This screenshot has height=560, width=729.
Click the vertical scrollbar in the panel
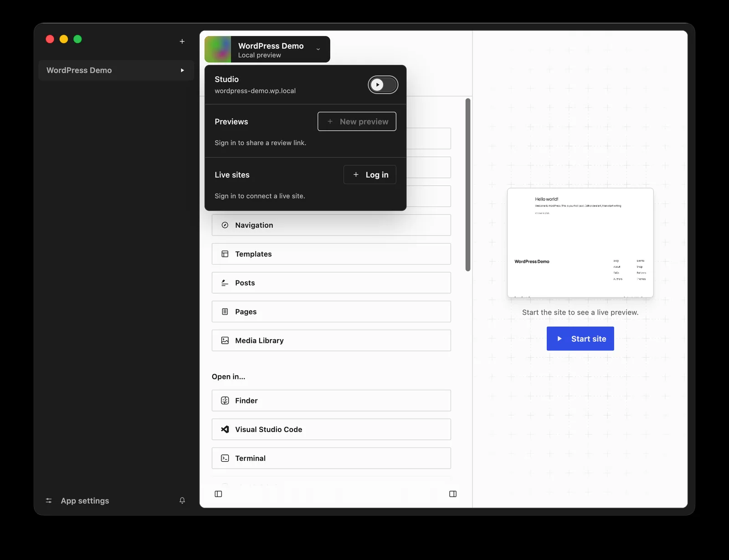468,185
